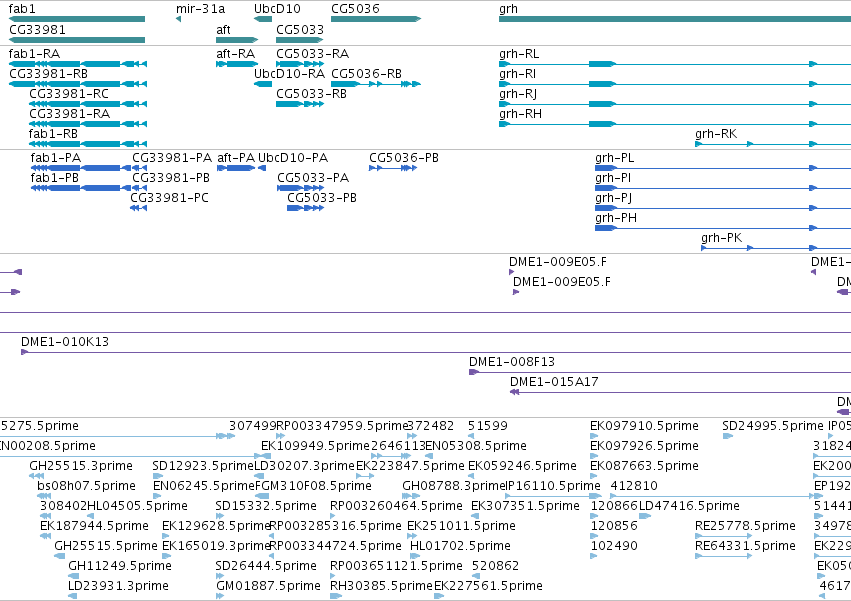Viewport: 851px width, 601px height.
Task: Click the RE25778.5prime EST label
Action: point(745,526)
